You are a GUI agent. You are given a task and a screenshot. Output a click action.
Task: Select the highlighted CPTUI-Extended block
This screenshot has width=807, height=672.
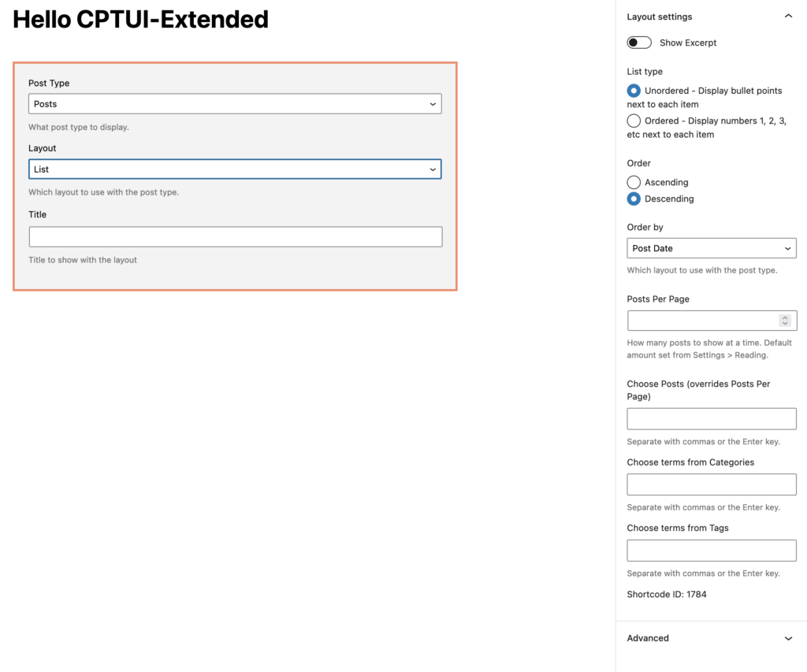coord(235,176)
